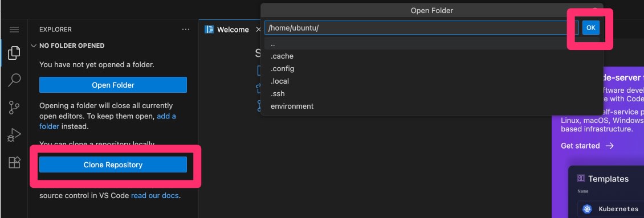This screenshot has width=644, height=218.
Task: Select the environment folder entry
Action: click(x=431, y=106)
